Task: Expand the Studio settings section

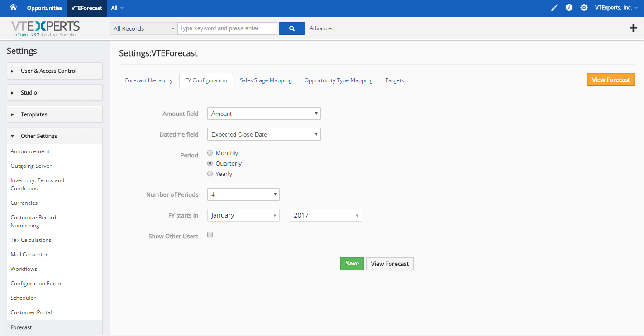Action: 55,93
